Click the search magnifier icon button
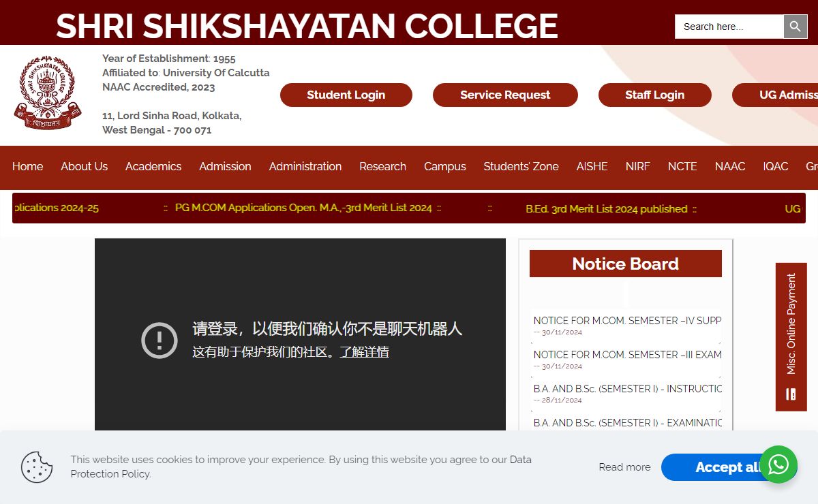818x504 pixels. (x=796, y=27)
